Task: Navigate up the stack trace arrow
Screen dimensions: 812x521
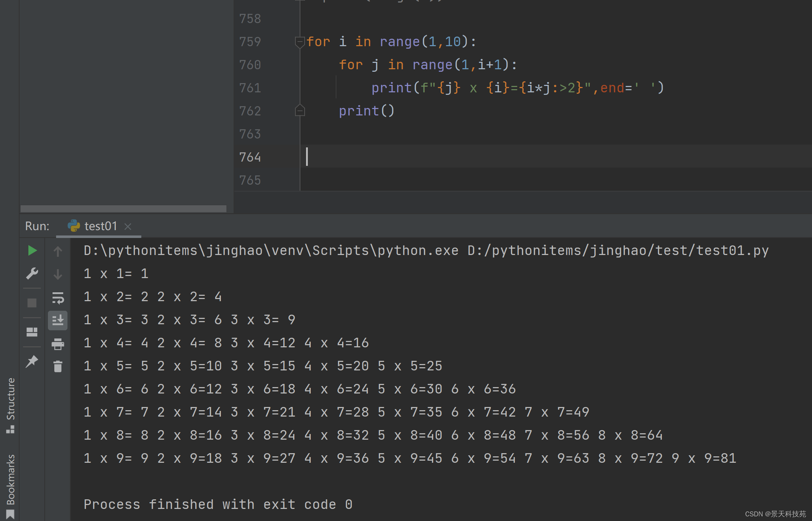Action: click(x=58, y=251)
